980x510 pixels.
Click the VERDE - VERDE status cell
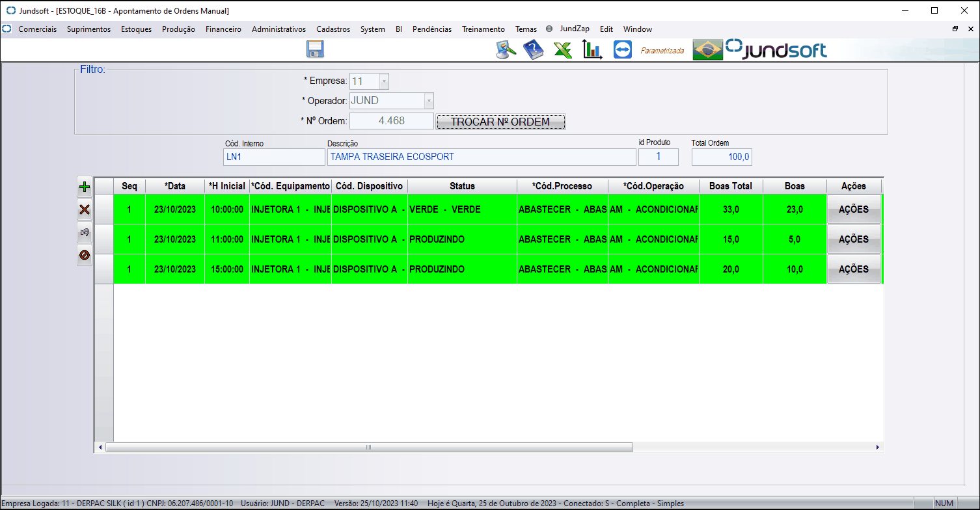(x=462, y=209)
